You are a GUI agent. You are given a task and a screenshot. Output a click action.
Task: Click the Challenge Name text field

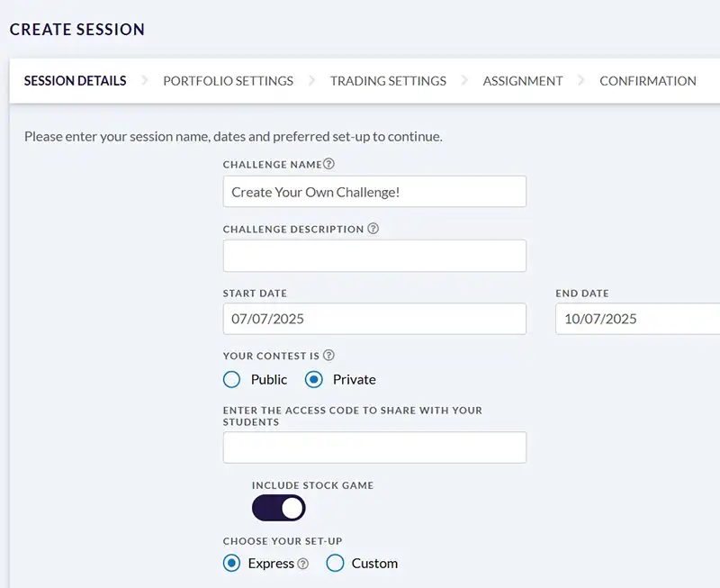374,192
